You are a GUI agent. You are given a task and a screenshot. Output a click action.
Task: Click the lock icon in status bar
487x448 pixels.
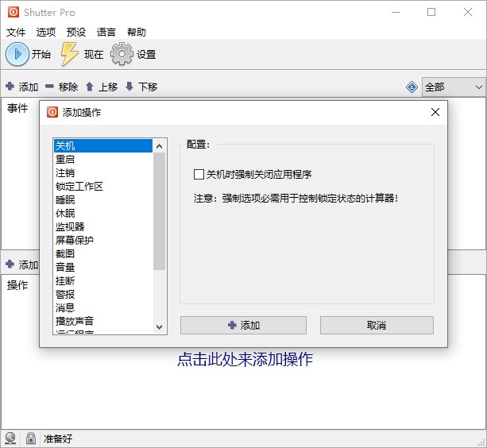(x=31, y=438)
